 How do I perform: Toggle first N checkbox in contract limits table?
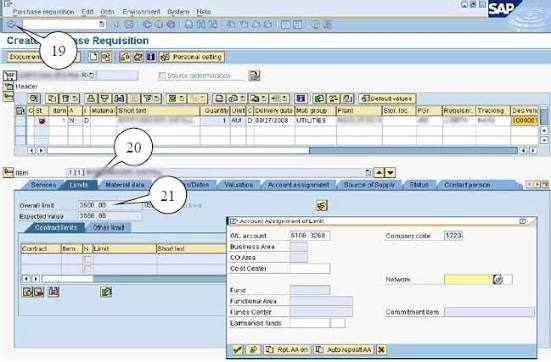[88, 259]
